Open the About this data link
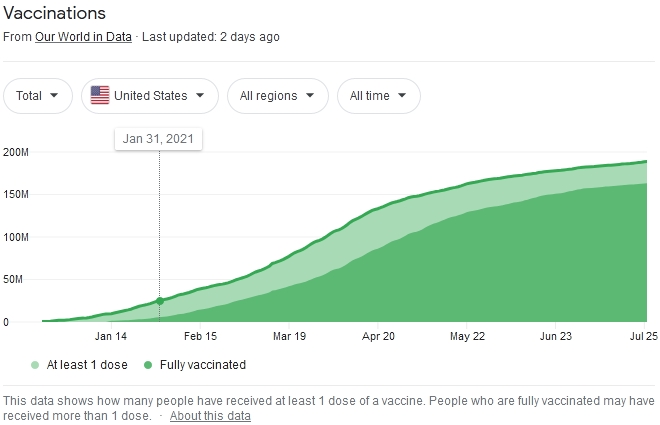The width and height of the screenshot is (660, 425). [x=210, y=416]
